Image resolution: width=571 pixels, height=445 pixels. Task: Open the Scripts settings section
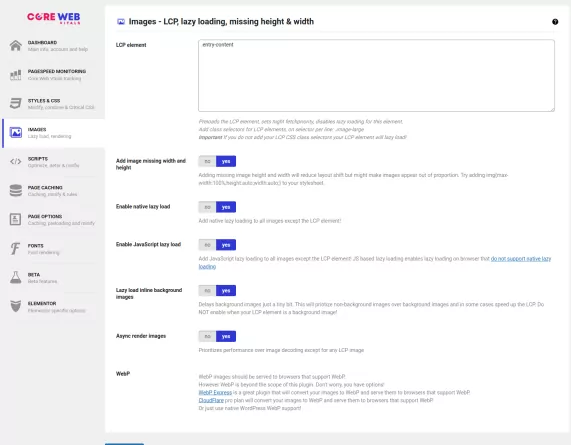53,162
